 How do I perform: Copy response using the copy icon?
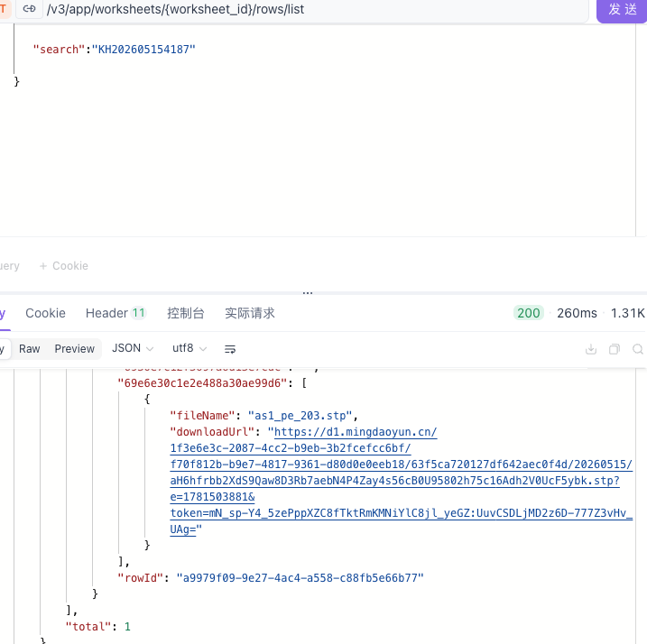[x=615, y=349]
